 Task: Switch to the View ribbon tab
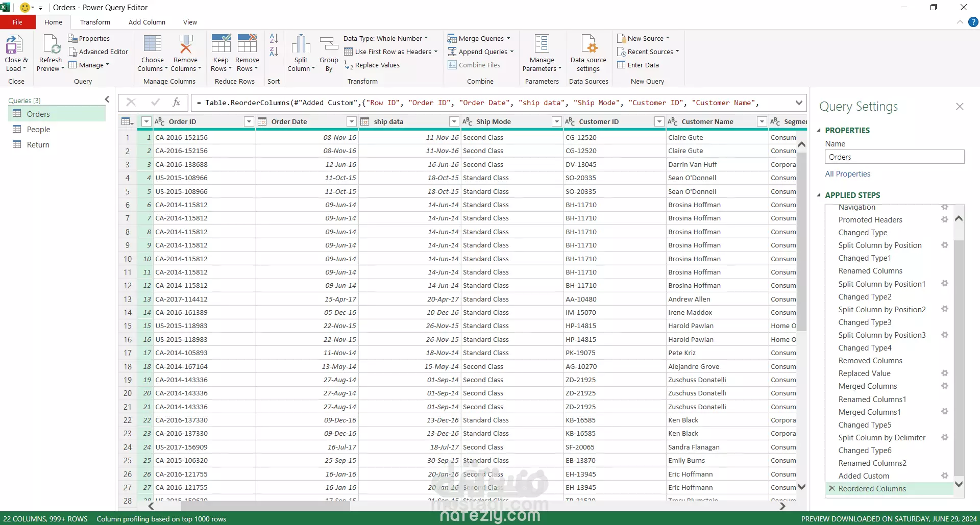[190, 22]
